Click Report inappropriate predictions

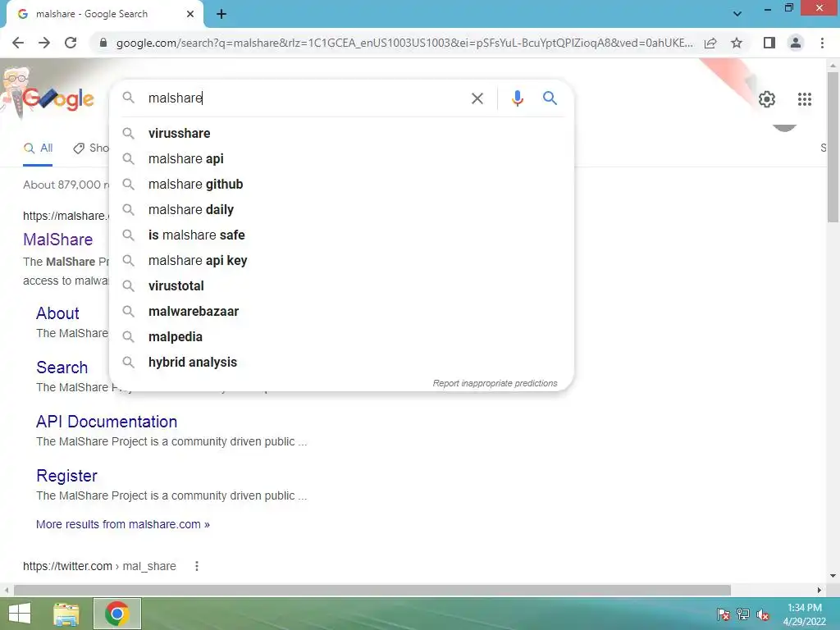pyautogui.click(x=495, y=384)
